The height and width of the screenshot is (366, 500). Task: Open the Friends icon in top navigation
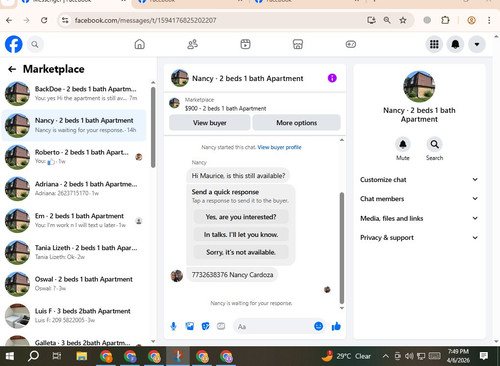click(x=192, y=44)
